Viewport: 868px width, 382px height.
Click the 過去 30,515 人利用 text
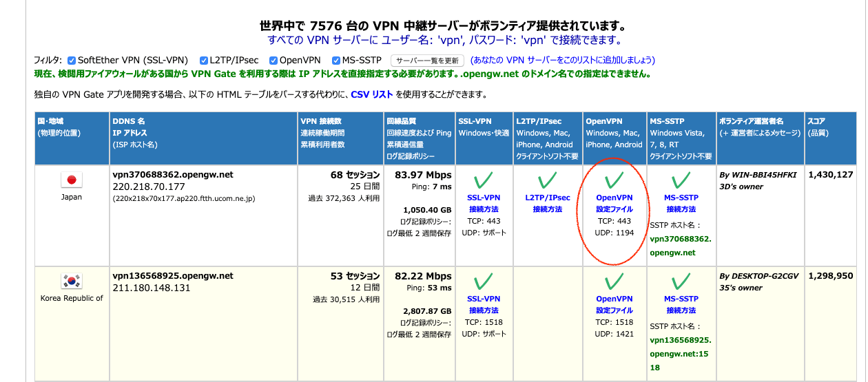[x=347, y=299]
